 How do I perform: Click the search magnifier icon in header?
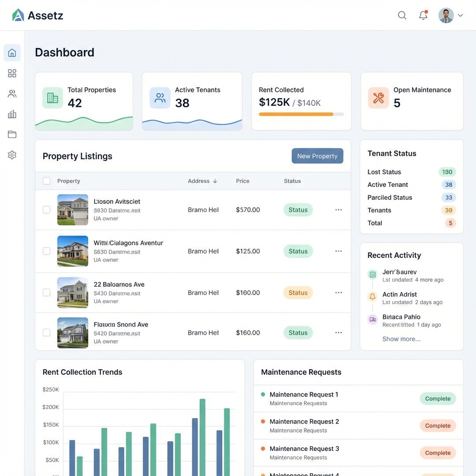[x=402, y=15]
